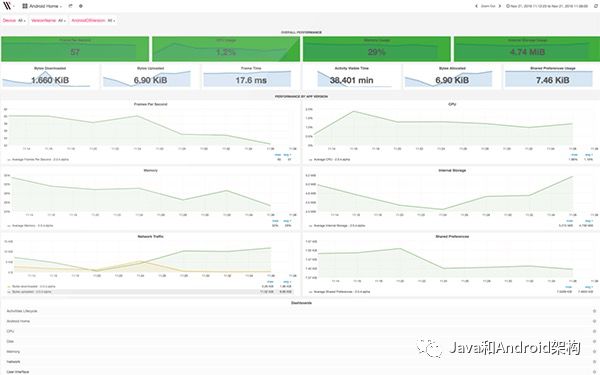600x375 pixels.
Task: Click the Dashboards list panel title
Action: point(301,303)
